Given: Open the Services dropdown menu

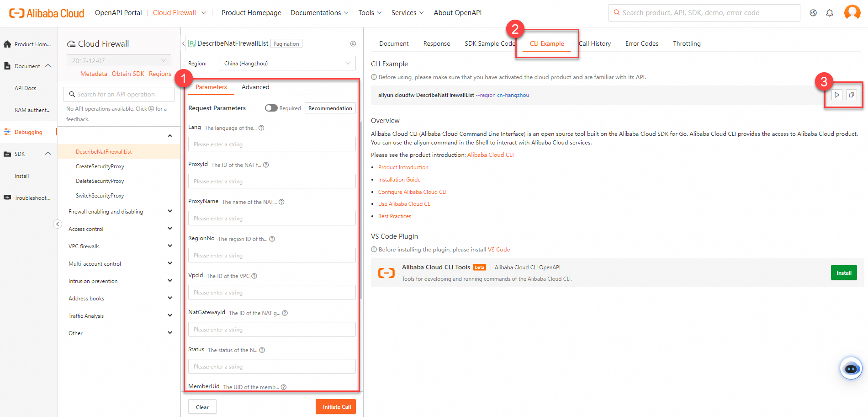Looking at the screenshot, I should pyautogui.click(x=408, y=13).
